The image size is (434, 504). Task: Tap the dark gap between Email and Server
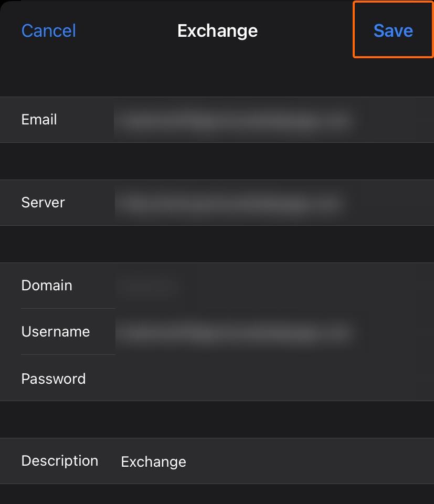coord(217,161)
